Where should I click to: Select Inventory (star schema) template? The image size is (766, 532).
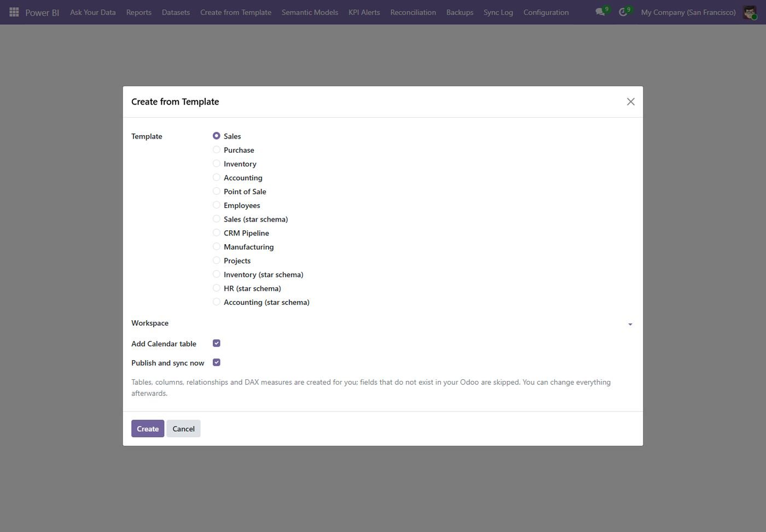click(x=217, y=274)
